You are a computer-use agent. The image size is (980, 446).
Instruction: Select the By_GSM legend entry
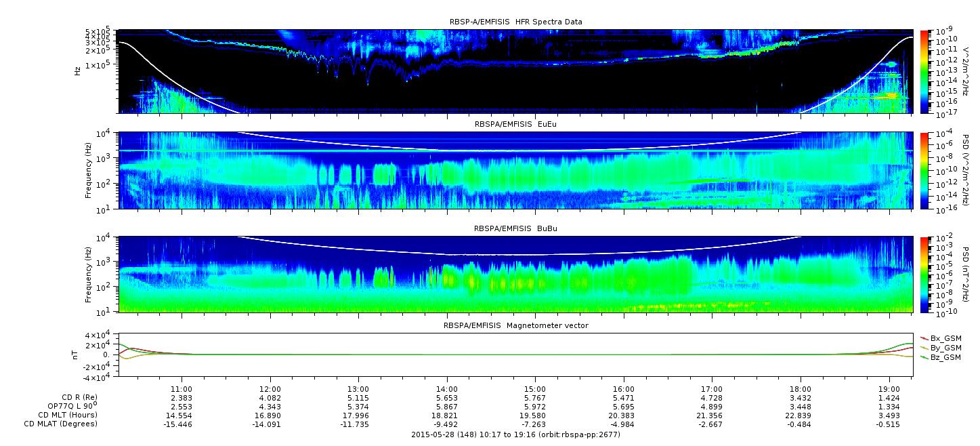945,348
